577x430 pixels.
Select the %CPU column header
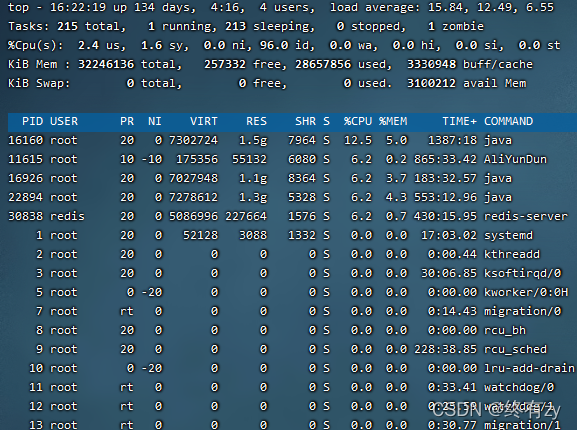click(x=358, y=121)
